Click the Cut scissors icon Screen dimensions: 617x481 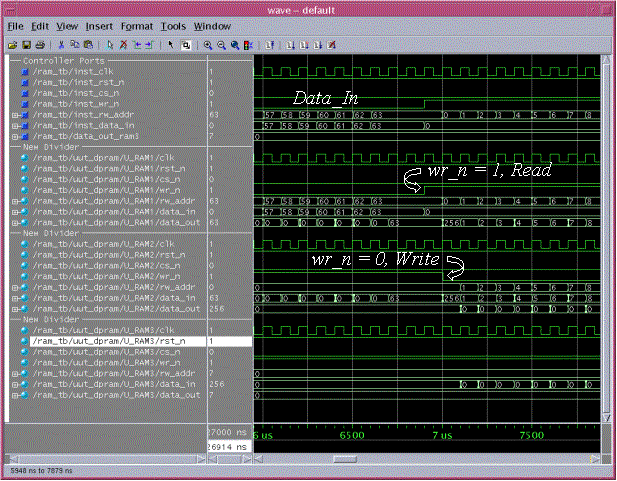point(61,45)
